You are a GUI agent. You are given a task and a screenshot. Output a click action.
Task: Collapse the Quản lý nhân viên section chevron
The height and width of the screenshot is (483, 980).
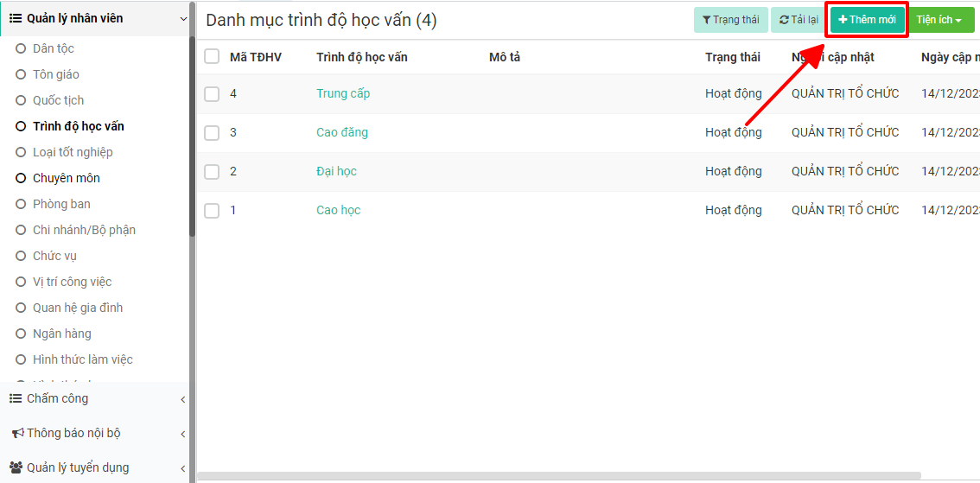click(x=182, y=19)
